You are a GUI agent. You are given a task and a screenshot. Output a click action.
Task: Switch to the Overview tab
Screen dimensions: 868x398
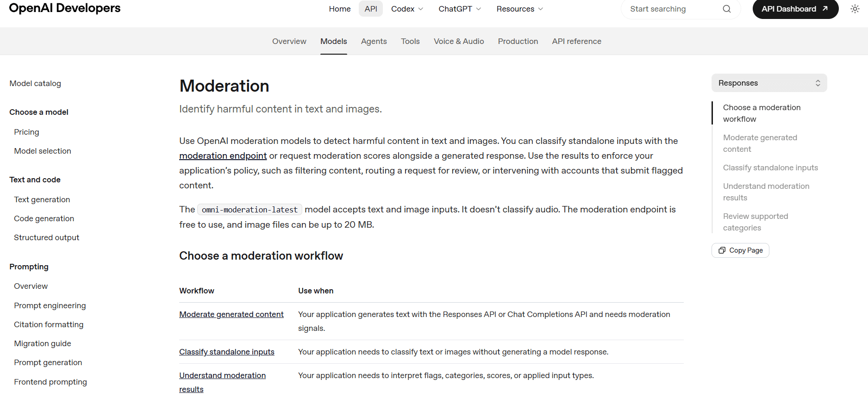(289, 41)
